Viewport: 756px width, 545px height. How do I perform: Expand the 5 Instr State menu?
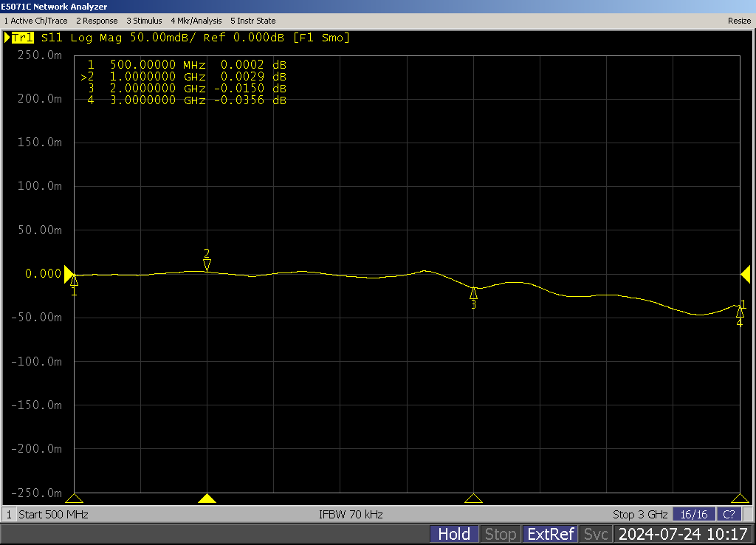[x=252, y=21]
